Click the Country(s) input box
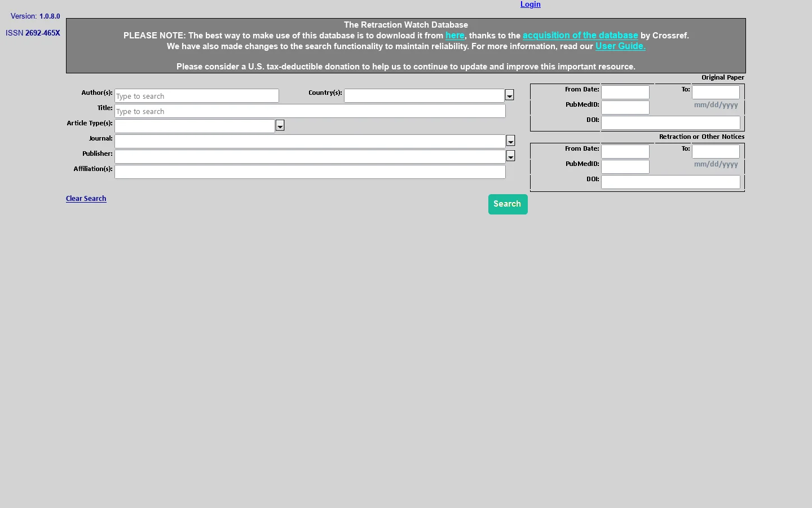812x508 pixels. coord(424,96)
